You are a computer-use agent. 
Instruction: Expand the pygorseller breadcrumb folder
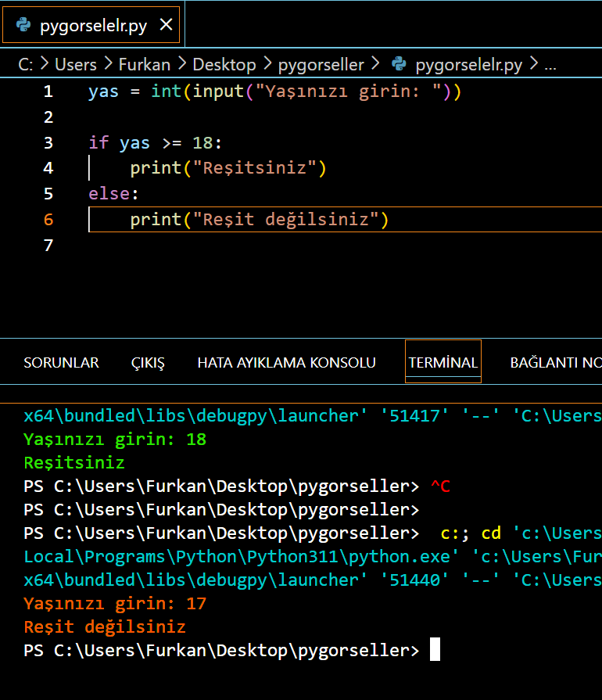pyautogui.click(x=321, y=64)
